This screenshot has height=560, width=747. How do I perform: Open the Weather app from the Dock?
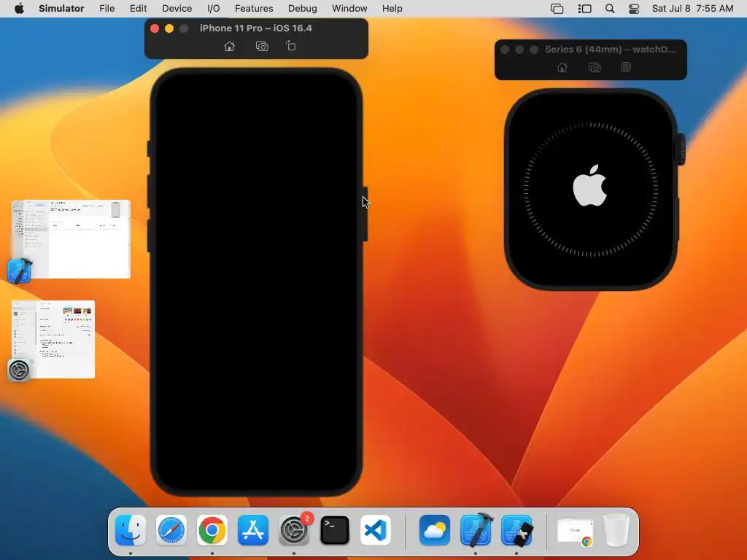435,530
